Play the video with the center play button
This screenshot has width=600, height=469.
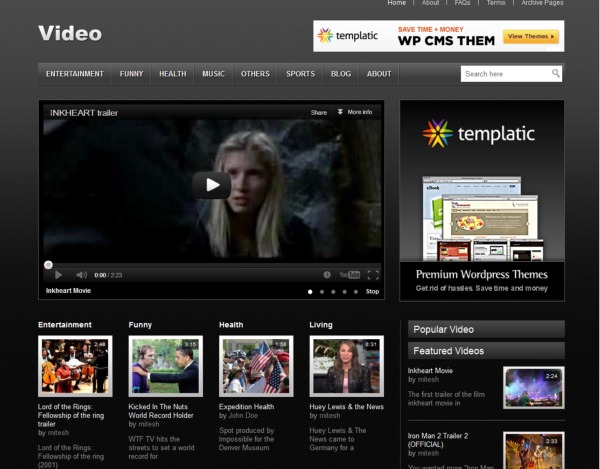[x=212, y=185]
